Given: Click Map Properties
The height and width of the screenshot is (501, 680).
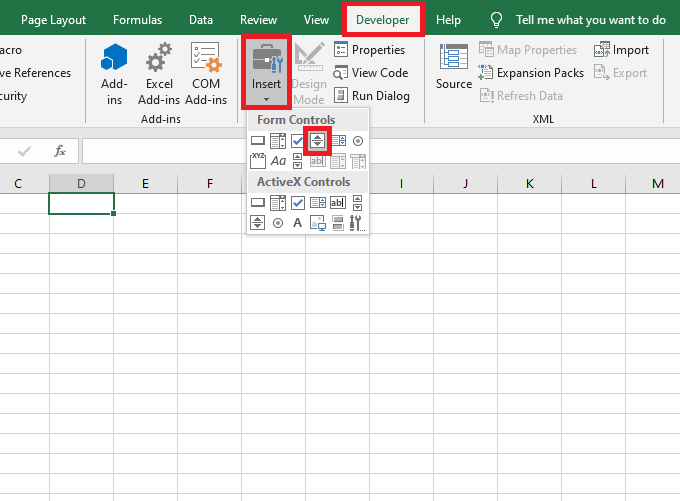Looking at the screenshot, I should click(x=528, y=50).
